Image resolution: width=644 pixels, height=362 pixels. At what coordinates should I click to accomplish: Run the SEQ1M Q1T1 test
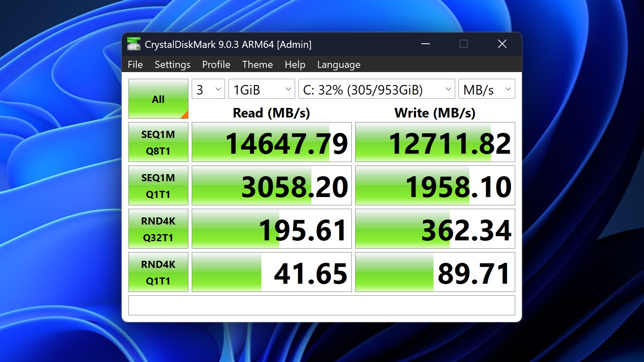point(158,185)
